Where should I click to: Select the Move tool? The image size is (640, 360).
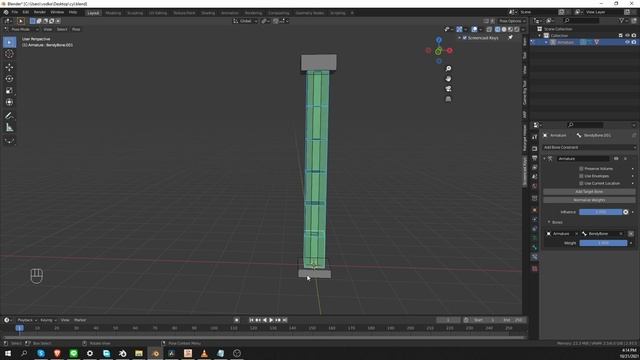coord(9,67)
